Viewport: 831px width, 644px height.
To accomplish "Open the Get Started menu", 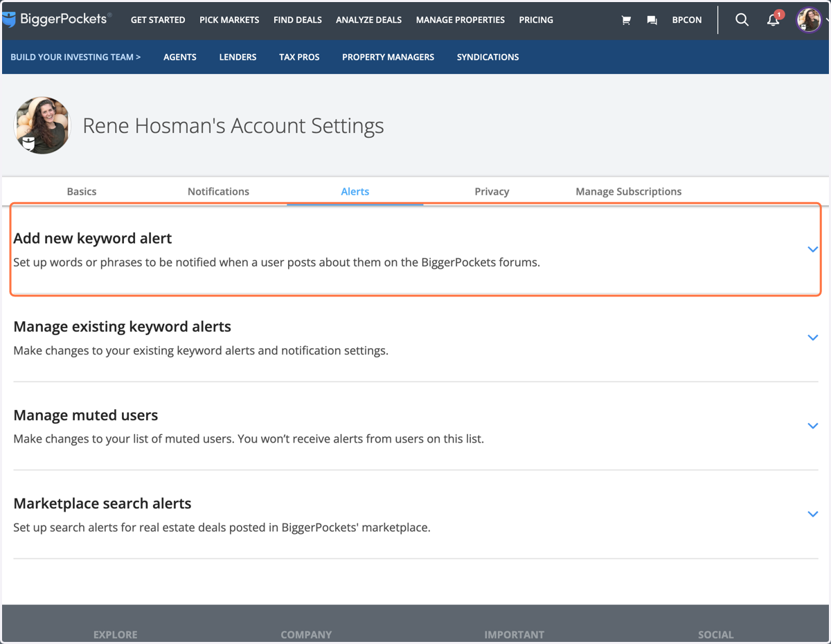I will (158, 20).
